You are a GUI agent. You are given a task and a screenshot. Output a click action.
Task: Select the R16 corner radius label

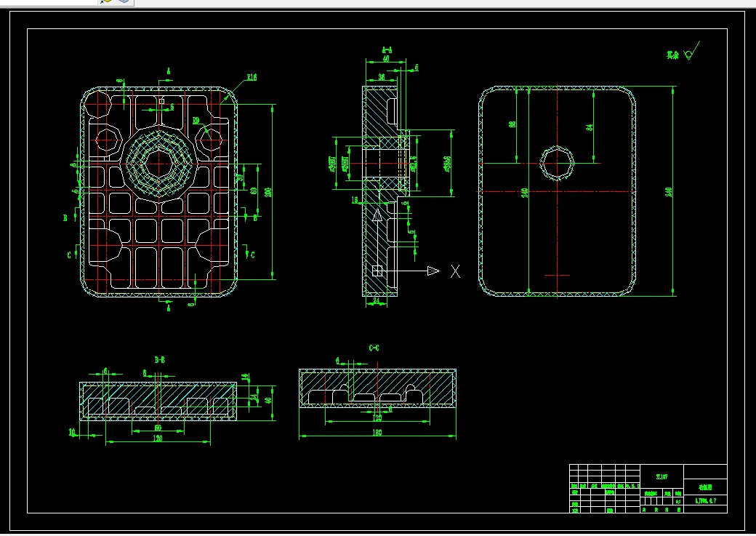tap(252, 77)
